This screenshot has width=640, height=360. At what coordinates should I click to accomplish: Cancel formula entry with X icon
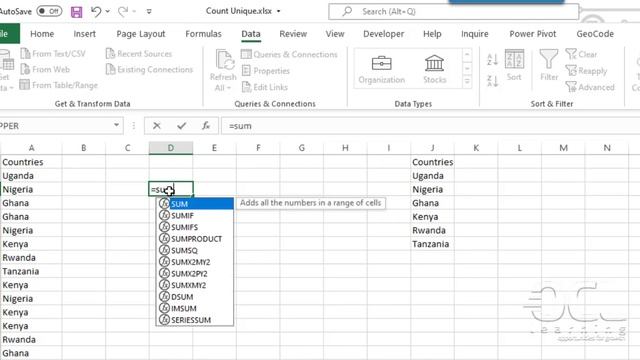coord(157,126)
